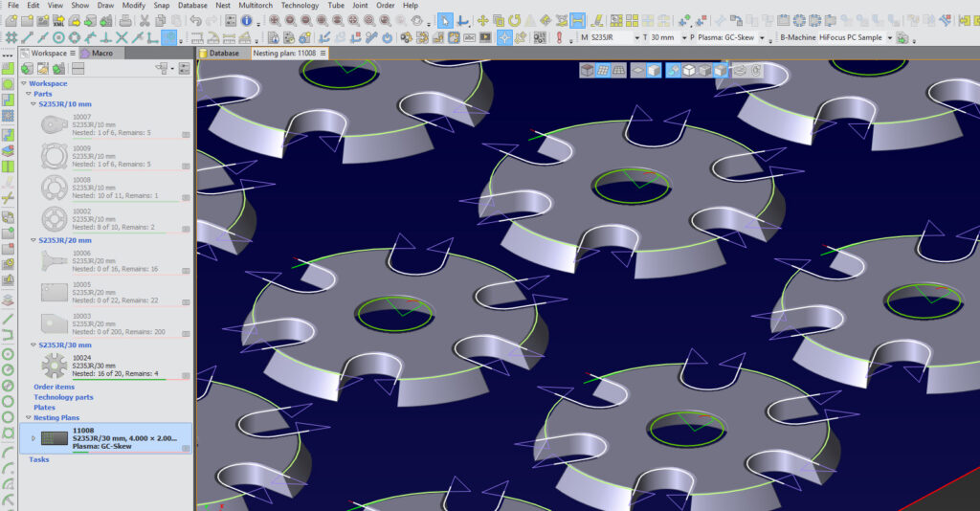Click the horizontal split panel icon in Workspace toolbar
980x511 pixels.
pos(78,68)
